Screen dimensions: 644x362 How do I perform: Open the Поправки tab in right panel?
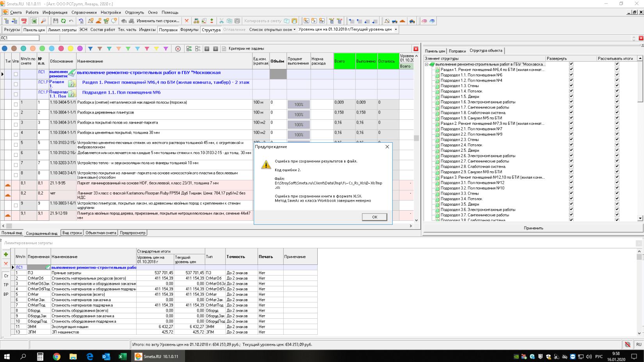point(457,51)
